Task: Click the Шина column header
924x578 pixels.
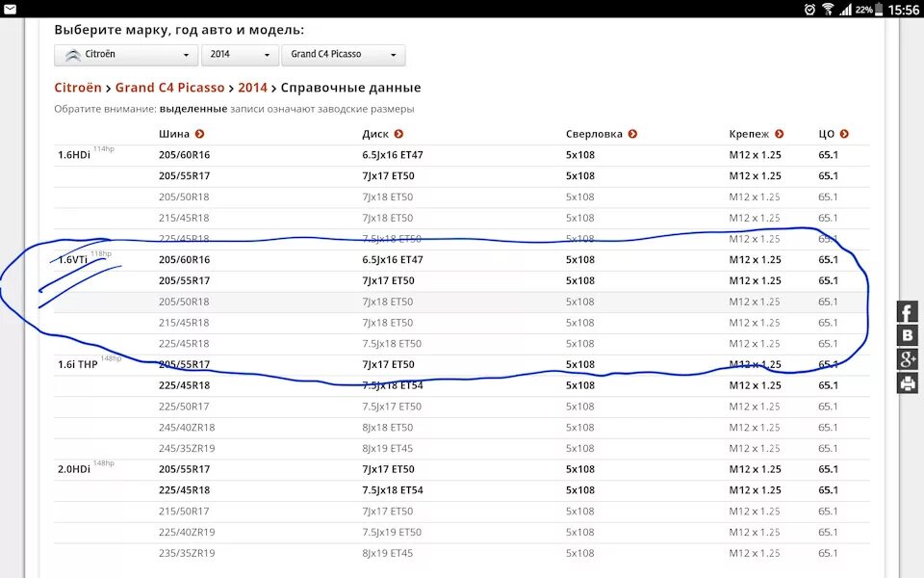Action: coord(174,134)
